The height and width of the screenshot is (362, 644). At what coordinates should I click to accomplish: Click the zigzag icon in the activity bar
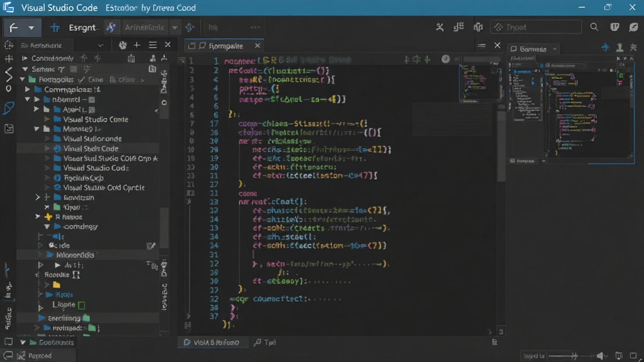pyautogui.click(x=9, y=74)
